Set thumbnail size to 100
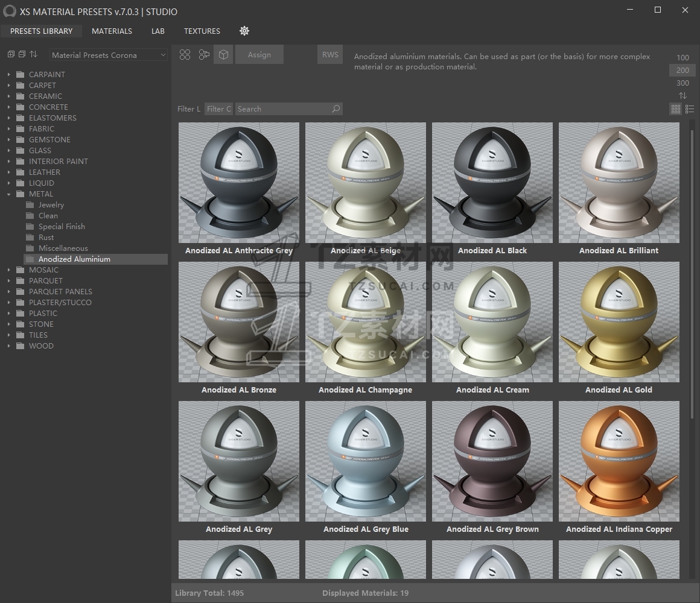 682,58
